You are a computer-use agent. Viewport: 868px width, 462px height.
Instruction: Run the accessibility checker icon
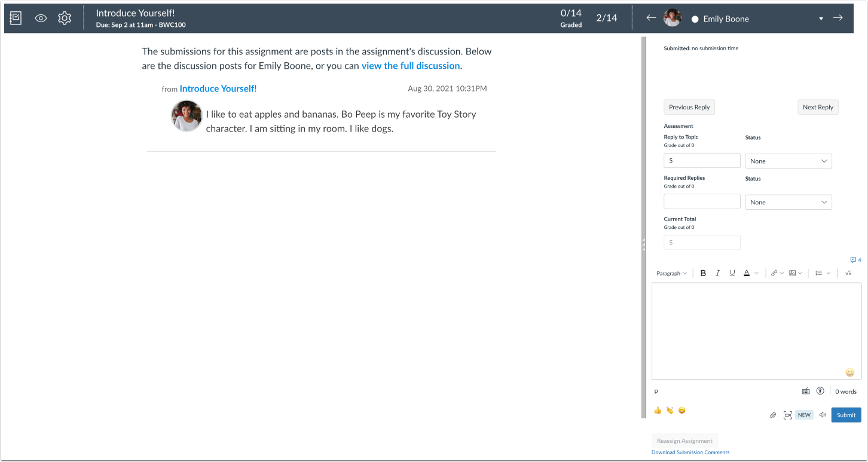pos(820,391)
